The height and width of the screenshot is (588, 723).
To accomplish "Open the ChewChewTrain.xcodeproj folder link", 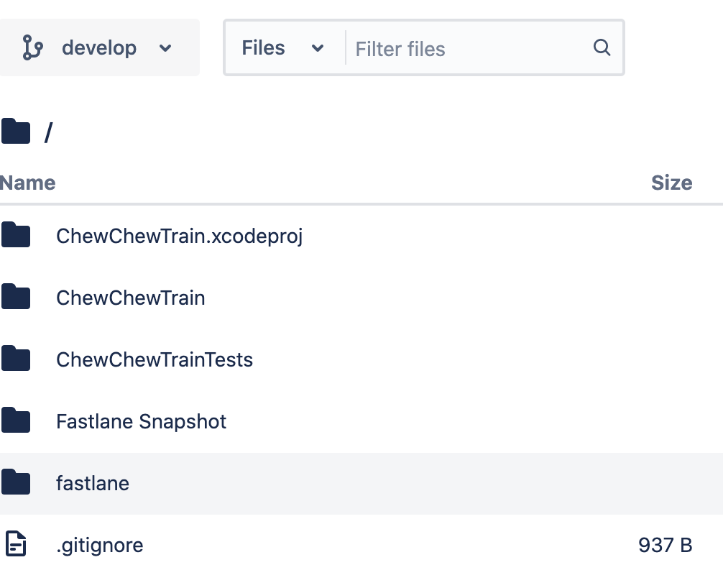I will pos(180,236).
